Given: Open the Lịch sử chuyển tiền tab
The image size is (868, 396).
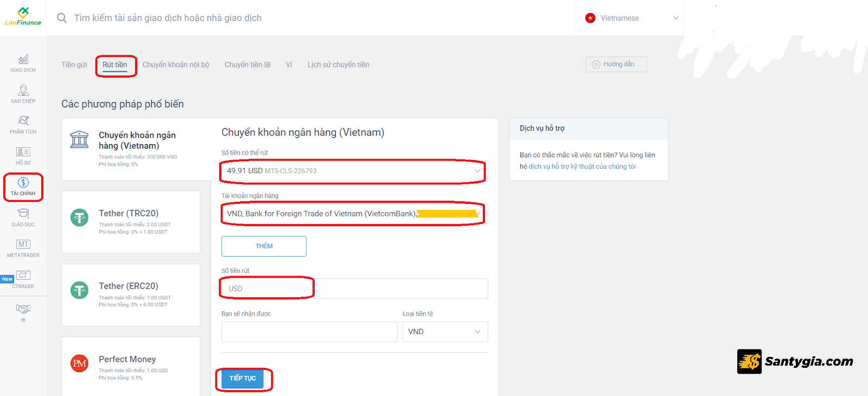Looking at the screenshot, I should pyautogui.click(x=339, y=65).
